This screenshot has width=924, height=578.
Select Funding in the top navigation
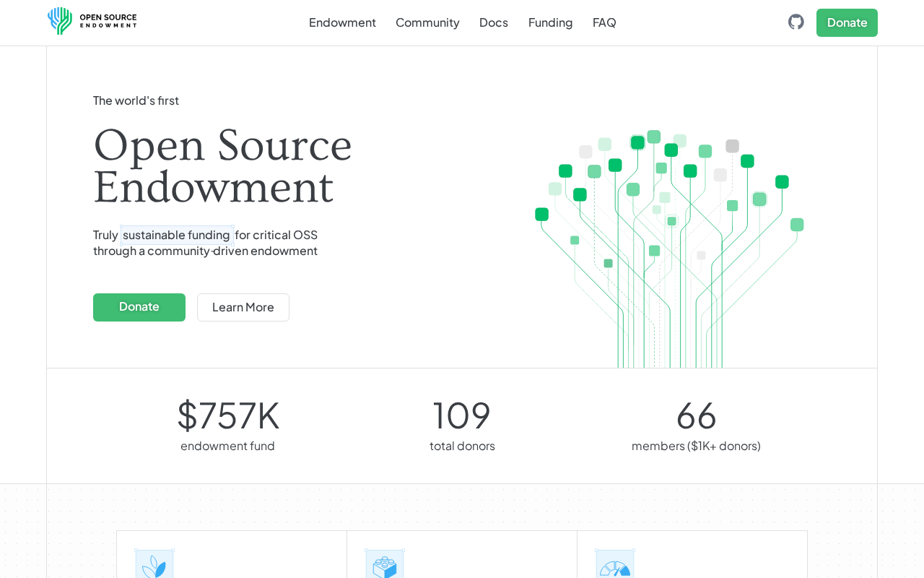pos(550,22)
